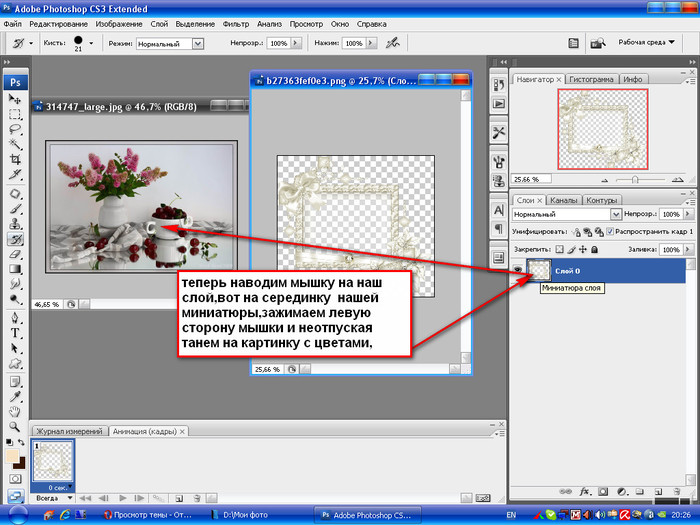Select the Clone Stamp tool

tap(15, 224)
